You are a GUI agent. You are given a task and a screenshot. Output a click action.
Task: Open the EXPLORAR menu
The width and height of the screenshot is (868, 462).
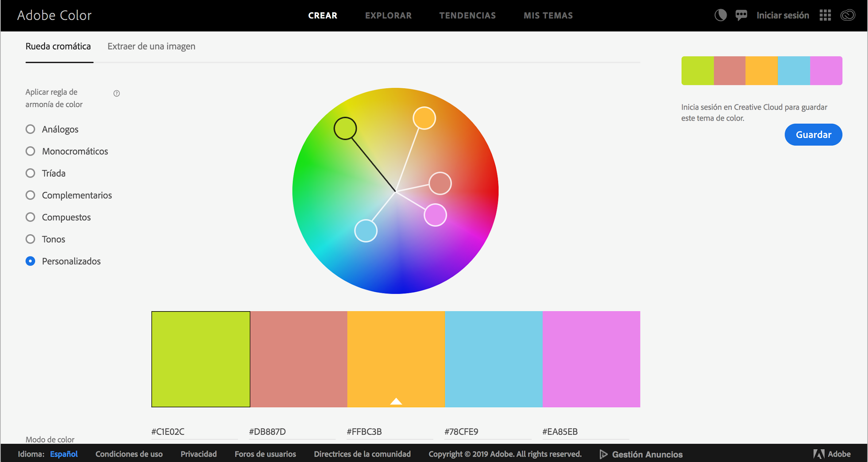coord(388,15)
